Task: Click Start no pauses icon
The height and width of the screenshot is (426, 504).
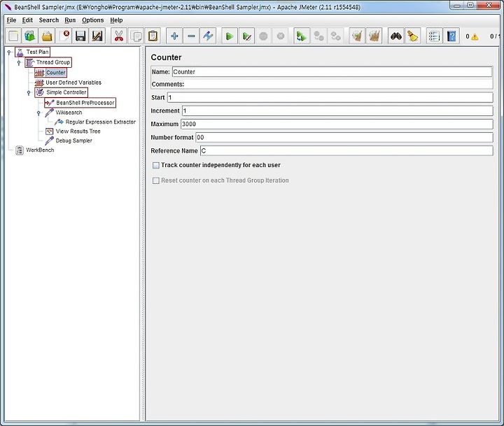Action: point(246,36)
